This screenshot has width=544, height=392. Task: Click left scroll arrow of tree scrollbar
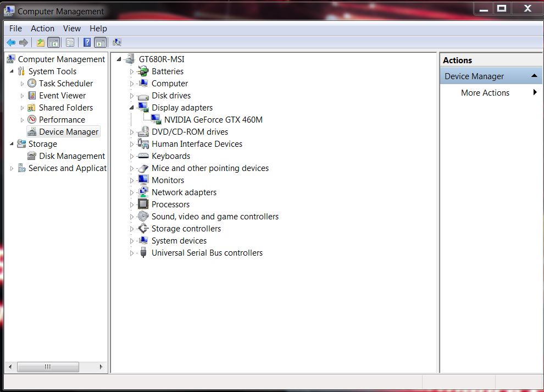[10, 367]
